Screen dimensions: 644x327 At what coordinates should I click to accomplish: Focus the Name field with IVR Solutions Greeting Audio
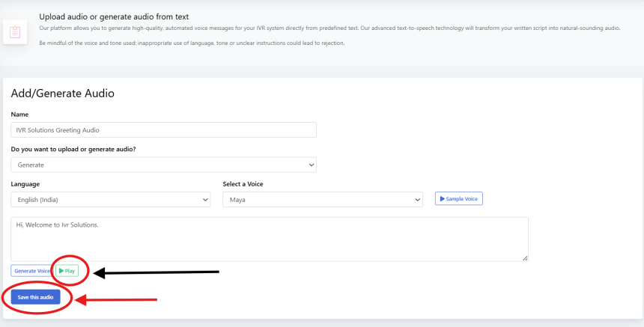[x=163, y=130]
